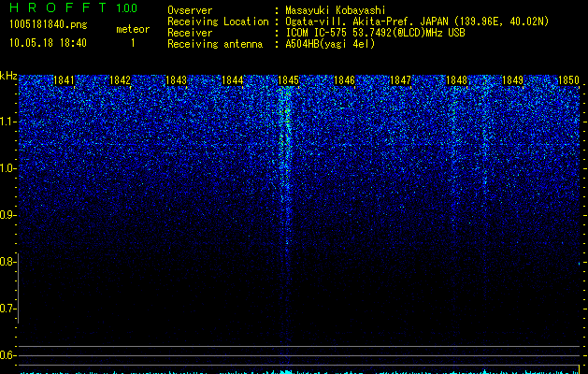Select observer name Masayuki Kobayashi
The image size is (588, 374).
[336, 10]
